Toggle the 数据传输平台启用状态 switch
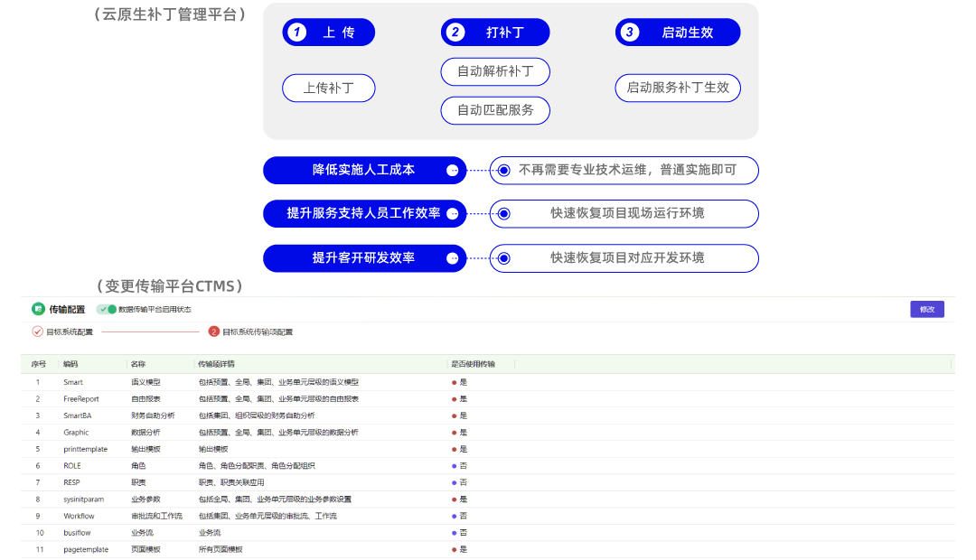The width and height of the screenshot is (976, 560). pyautogui.click(x=108, y=309)
